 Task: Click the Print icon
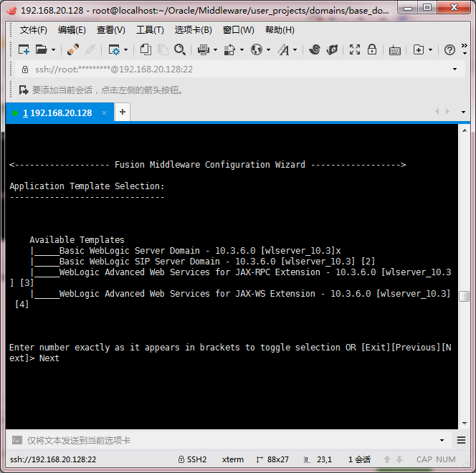coord(204,49)
